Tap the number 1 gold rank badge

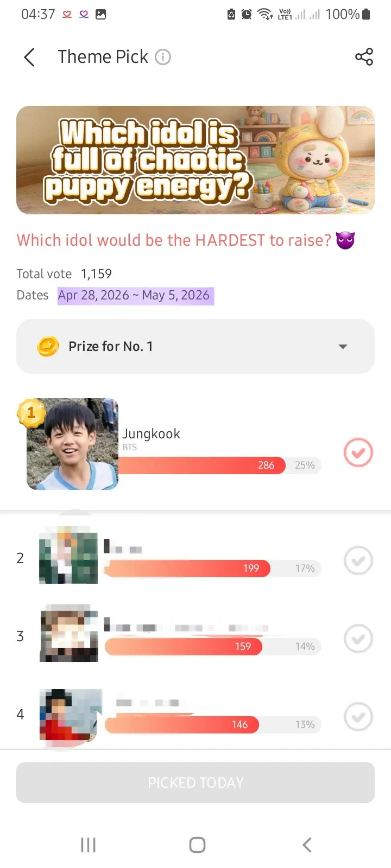(x=30, y=413)
